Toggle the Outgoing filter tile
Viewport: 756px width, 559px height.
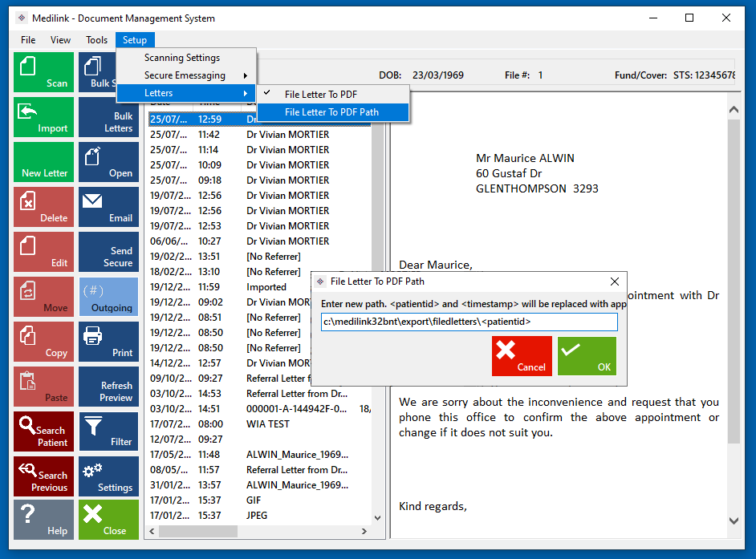tap(108, 297)
